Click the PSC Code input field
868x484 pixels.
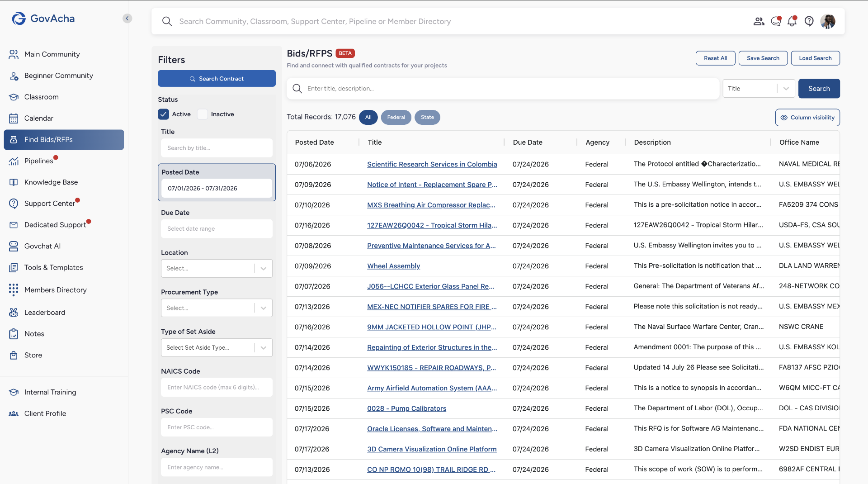tap(217, 427)
